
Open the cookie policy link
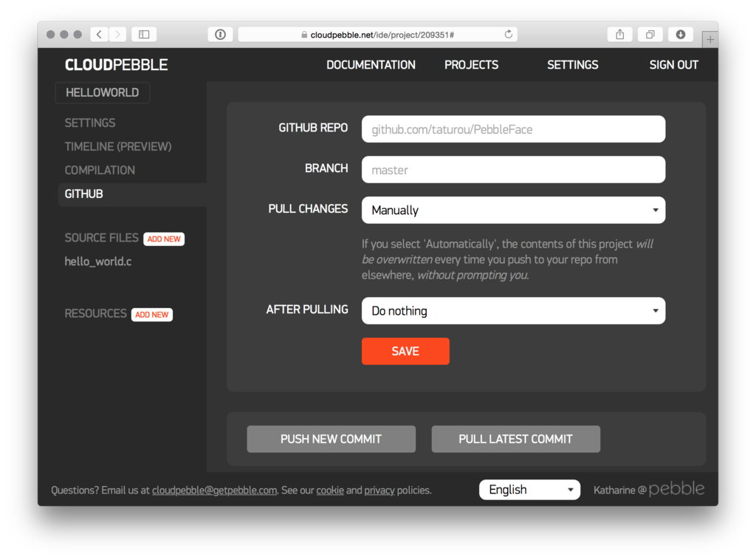point(330,490)
